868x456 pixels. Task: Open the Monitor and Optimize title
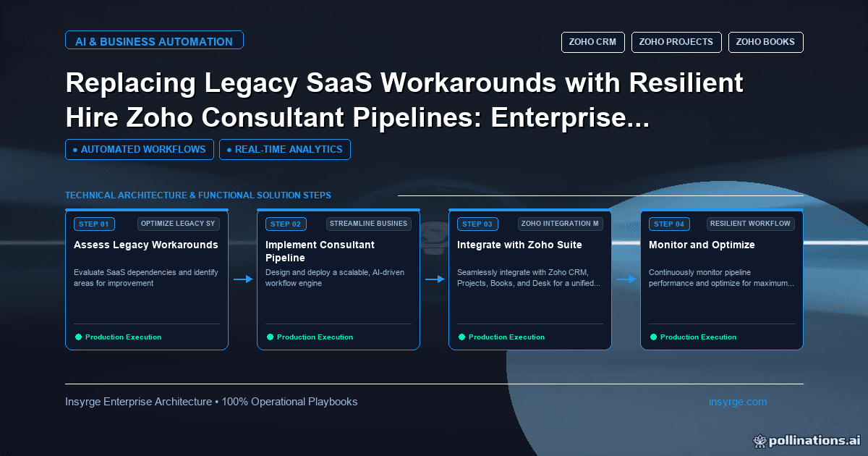pyautogui.click(x=702, y=245)
